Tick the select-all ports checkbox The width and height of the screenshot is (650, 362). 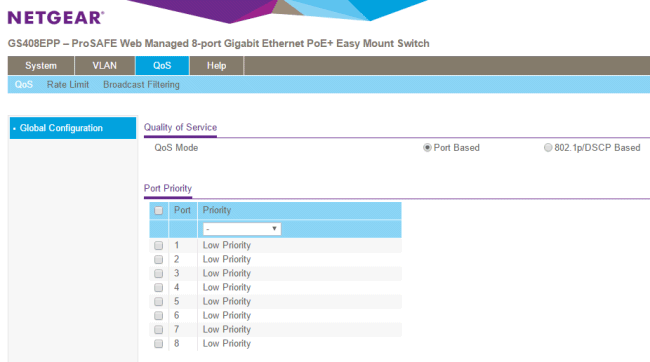(158, 211)
